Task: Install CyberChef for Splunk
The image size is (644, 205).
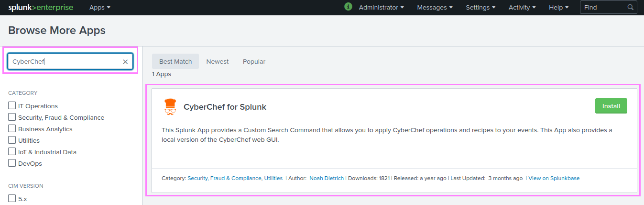Action: [611, 106]
